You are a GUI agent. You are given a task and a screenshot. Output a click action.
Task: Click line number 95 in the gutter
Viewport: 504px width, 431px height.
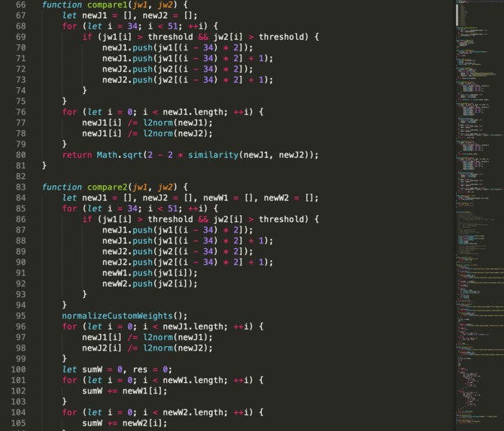pos(21,316)
